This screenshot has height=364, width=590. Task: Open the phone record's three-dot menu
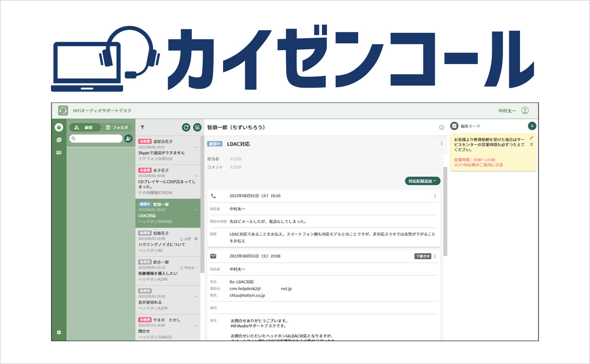(435, 196)
